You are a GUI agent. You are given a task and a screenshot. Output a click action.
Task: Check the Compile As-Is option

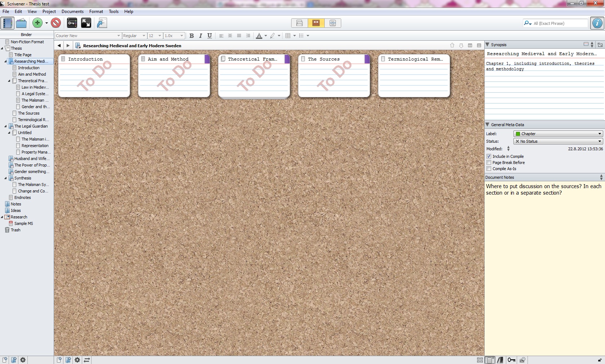pos(489,169)
